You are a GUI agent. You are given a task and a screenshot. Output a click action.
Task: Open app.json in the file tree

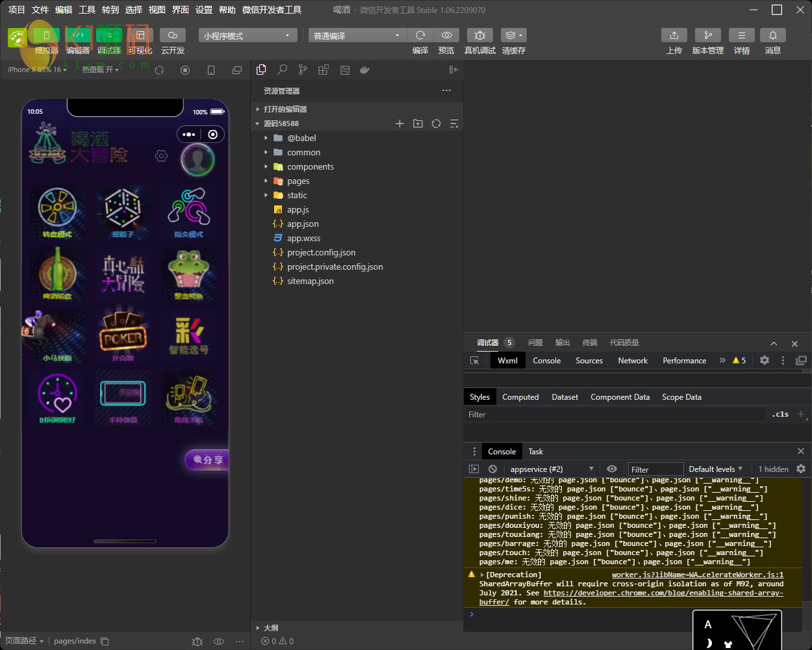click(x=303, y=224)
